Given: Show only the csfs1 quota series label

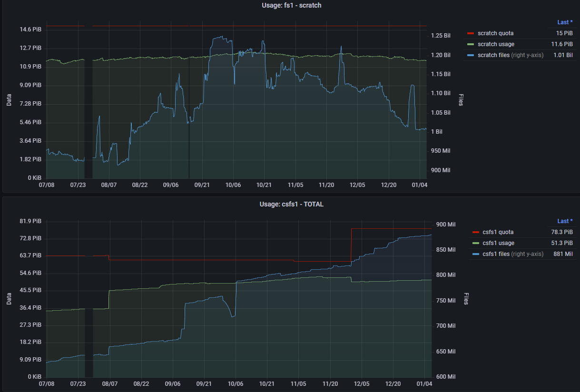Looking at the screenshot, I should (498, 232).
